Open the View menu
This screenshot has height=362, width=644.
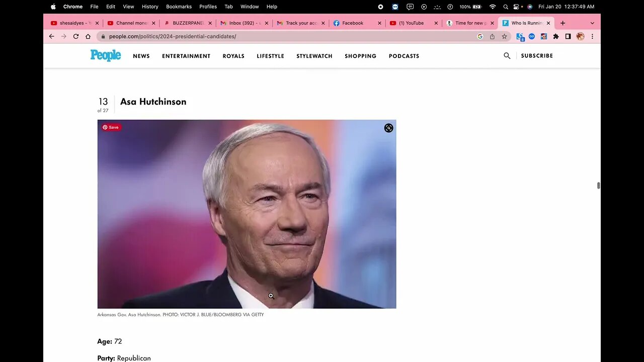(128, 7)
